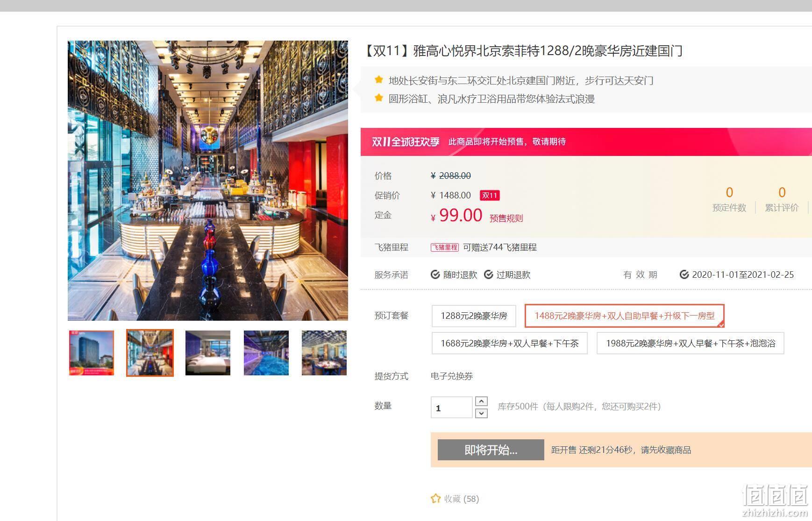Choose 1688元 package with afternoon tea
The height and width of the screenshot is (521, 812).
[x=510, y=344]
